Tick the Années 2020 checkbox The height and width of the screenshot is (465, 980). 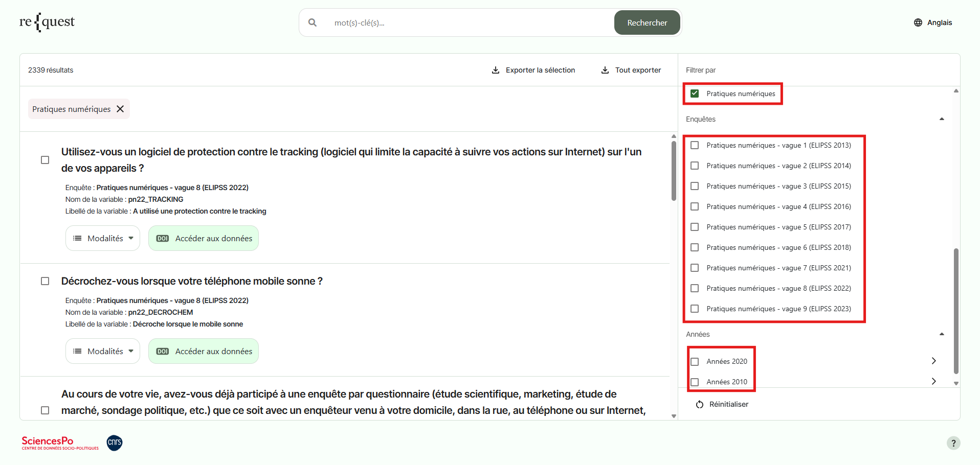[695, 361]
